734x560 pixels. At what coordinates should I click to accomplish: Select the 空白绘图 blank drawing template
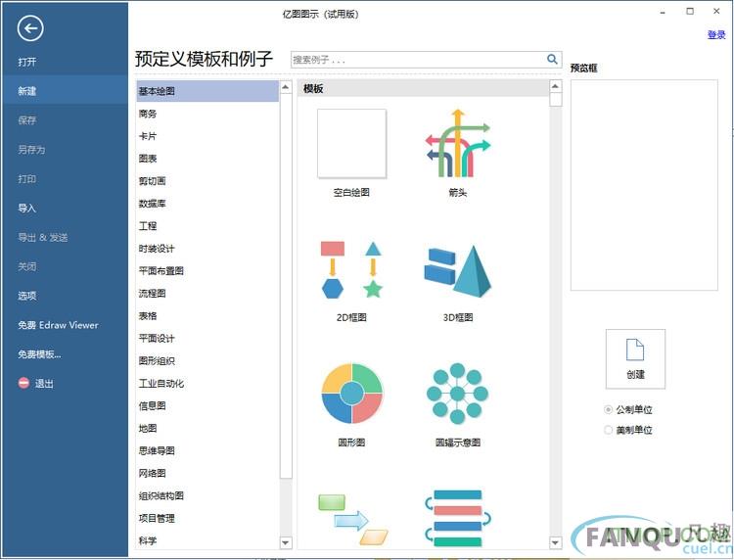coord(351,144)
